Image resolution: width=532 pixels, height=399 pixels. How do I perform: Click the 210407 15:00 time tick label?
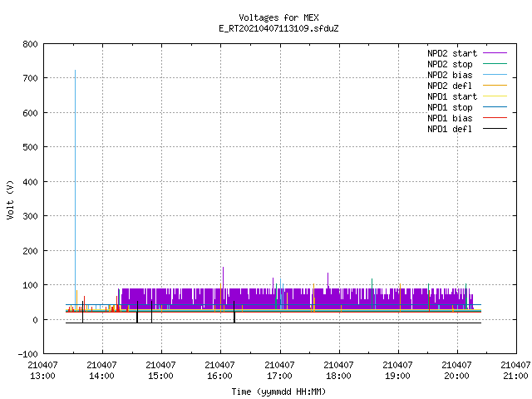pyautogui.click(x=160, y=370)
